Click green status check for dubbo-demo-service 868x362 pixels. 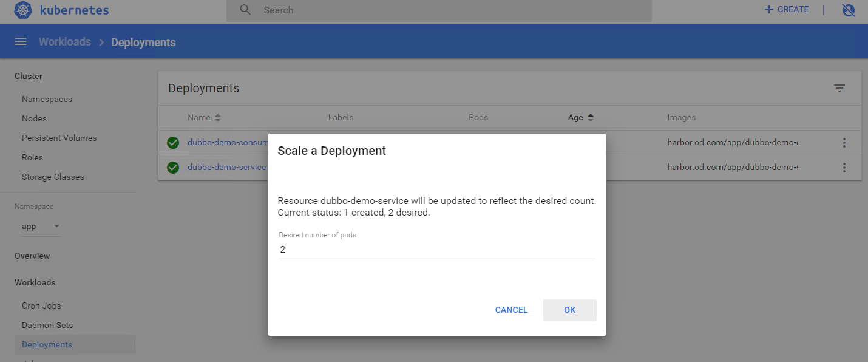click(x=173, y=168)
